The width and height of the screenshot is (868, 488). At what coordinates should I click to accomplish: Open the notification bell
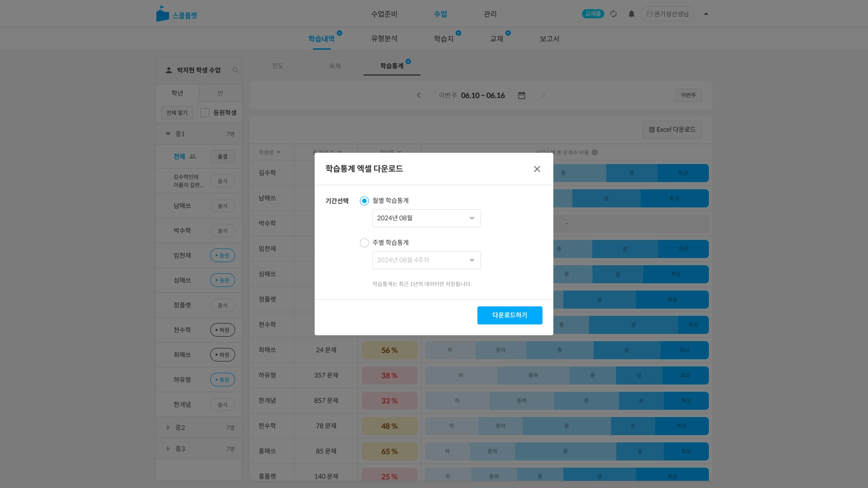632,14
